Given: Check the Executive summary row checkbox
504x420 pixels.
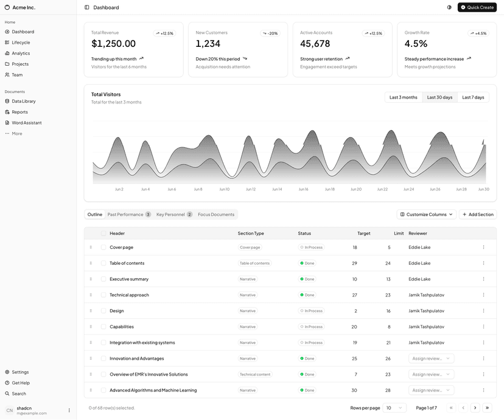Looking at the screenshot, I should point(102,279).
